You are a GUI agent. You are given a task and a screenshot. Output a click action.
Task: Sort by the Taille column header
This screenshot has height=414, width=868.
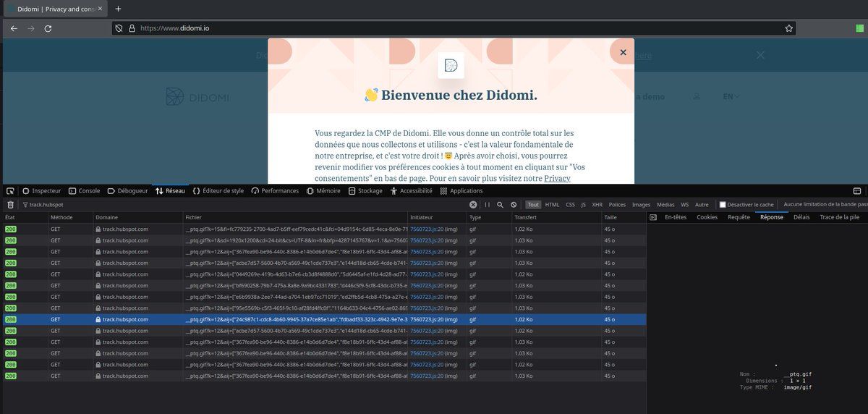click(623, 217)
